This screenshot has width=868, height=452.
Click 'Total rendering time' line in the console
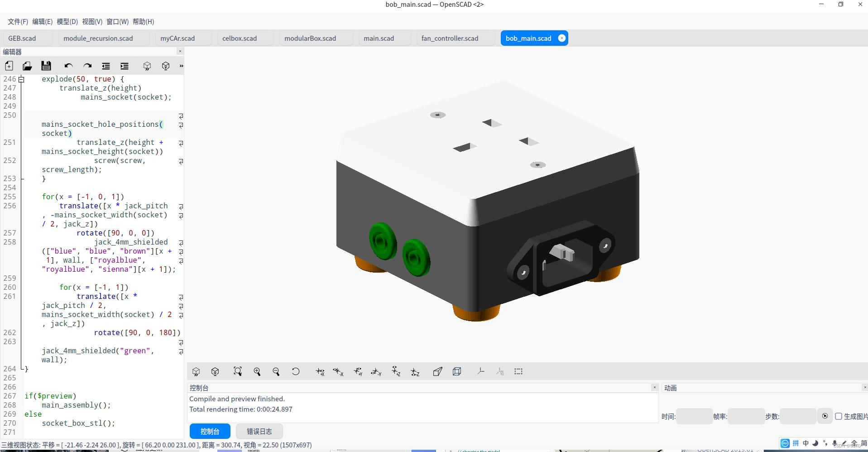point(241,409)
